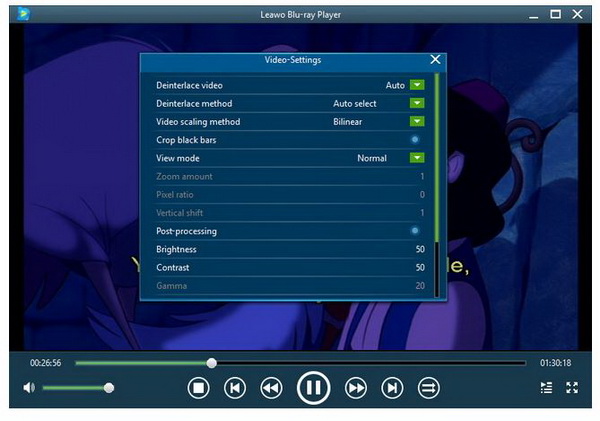Open the Deinterlace video dropdown
Viewport: 600px width, 421px height.
pyautogui.click(x=417, y=85)
